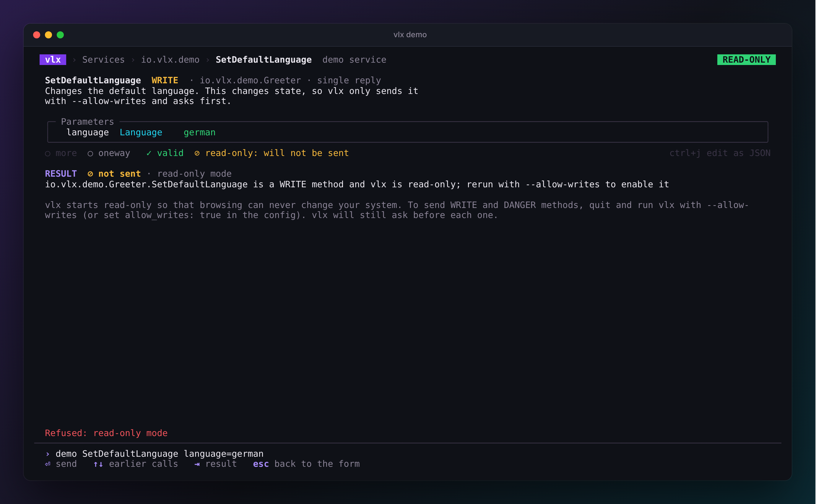
Task: Expand the Language type of the parameter
Action: click(x=141, y=132)
